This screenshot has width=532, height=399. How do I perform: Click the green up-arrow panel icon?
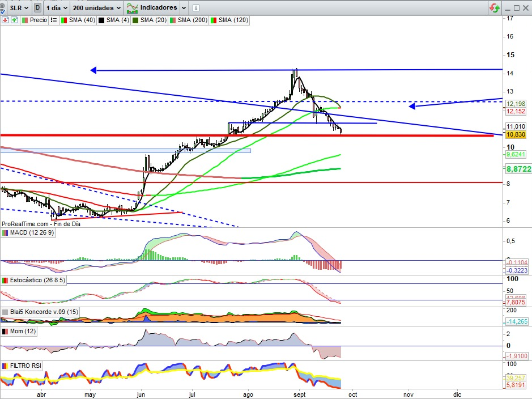[x=14, y=20]
